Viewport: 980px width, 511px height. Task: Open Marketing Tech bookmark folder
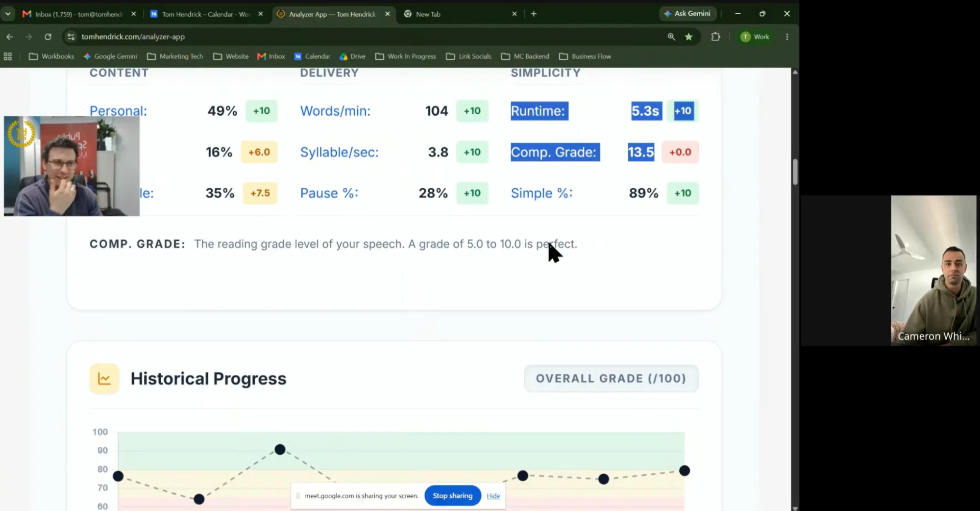(x=175, y=56)
